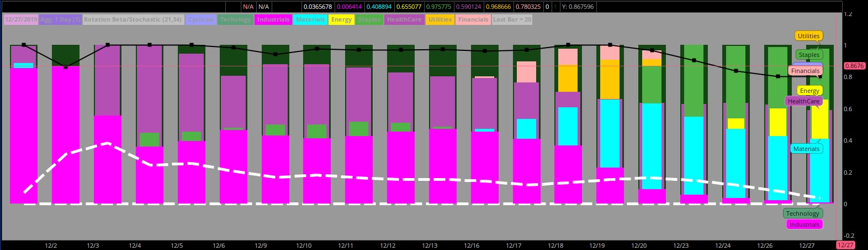This screenshot has height=250, width=868.
Task: Click the pink Financials bubble on the chart
Action: 805,71
